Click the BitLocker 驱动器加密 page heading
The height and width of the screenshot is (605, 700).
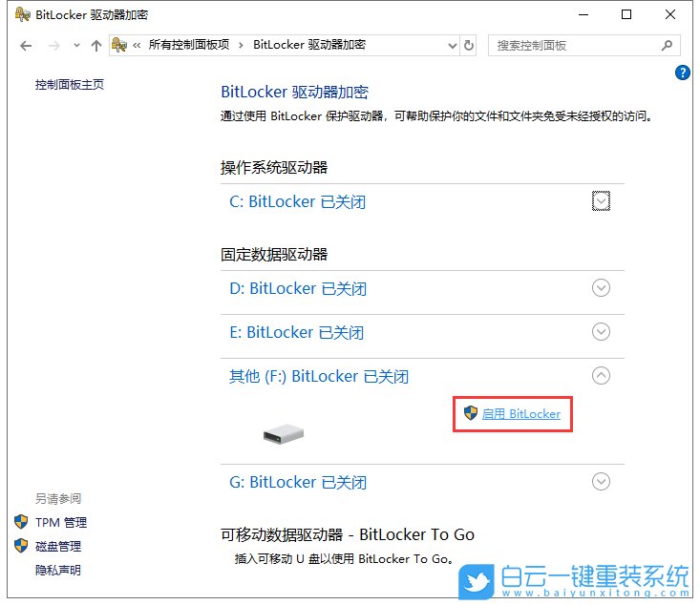(x=295, y=92)
